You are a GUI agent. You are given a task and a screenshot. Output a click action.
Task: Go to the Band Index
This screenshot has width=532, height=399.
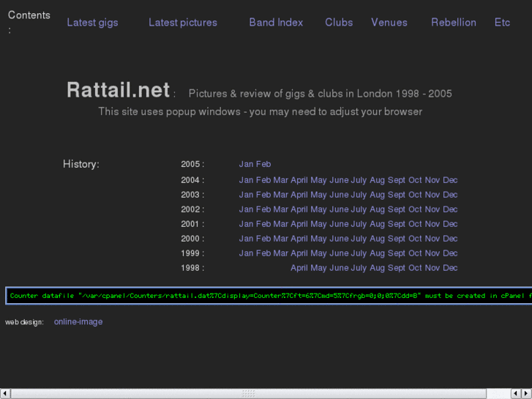(x=276, y=23)
